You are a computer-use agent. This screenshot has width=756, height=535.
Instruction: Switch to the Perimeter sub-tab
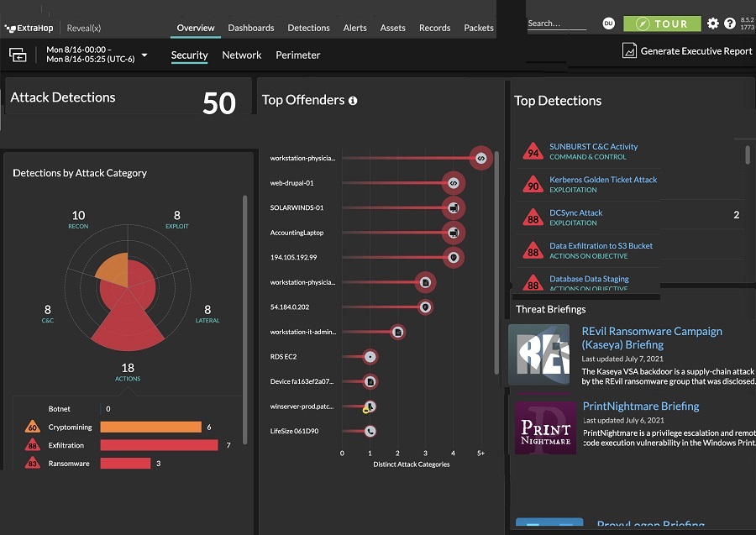click(298, 55)
